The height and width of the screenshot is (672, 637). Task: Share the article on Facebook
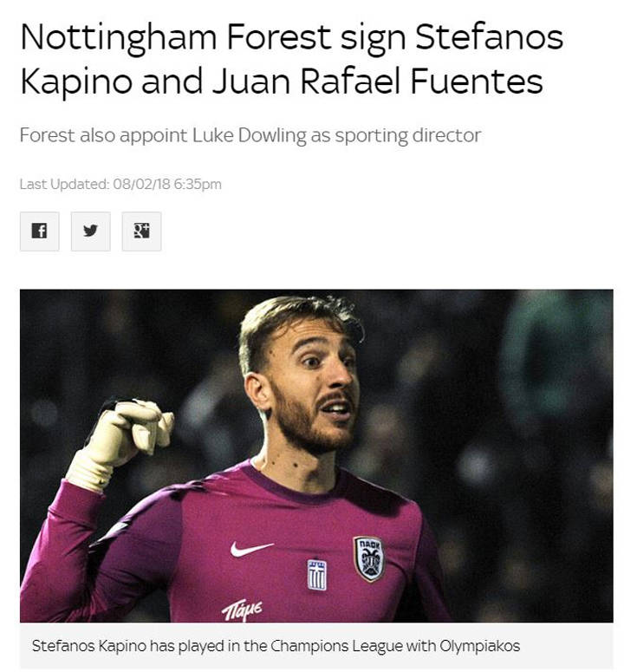[x=39, y=231]
